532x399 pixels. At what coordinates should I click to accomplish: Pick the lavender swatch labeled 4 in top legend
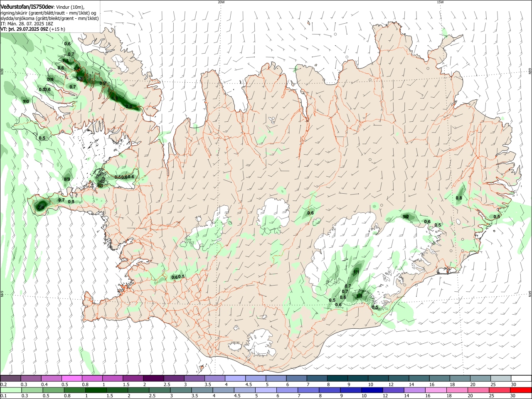235,378
